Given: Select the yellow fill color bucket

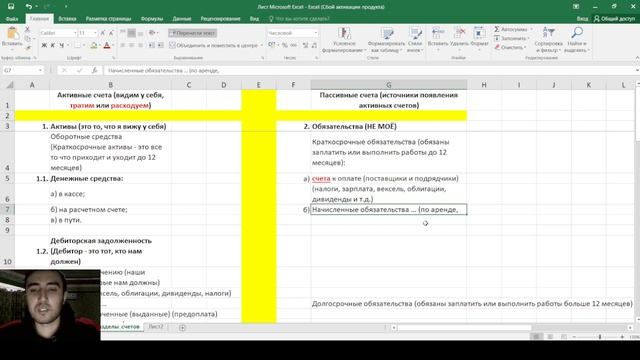Looking at the screenshot, I should point(94,45).
